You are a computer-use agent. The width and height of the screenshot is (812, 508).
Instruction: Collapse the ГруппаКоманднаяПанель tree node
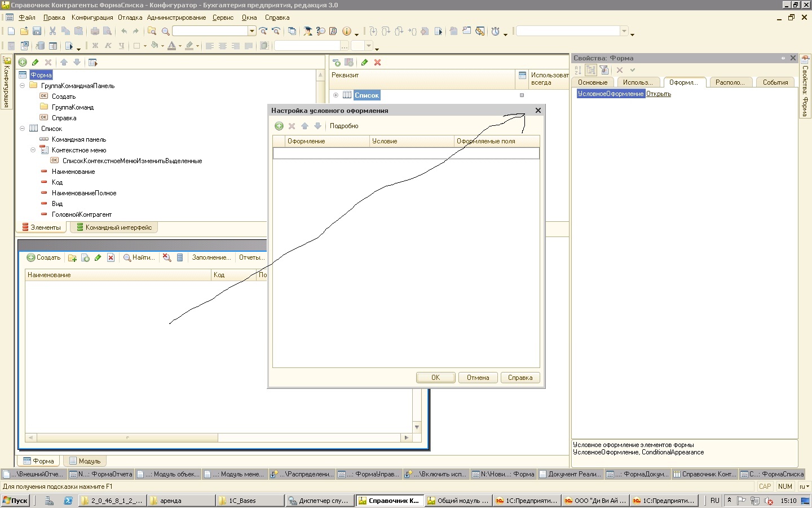(23, 86)
